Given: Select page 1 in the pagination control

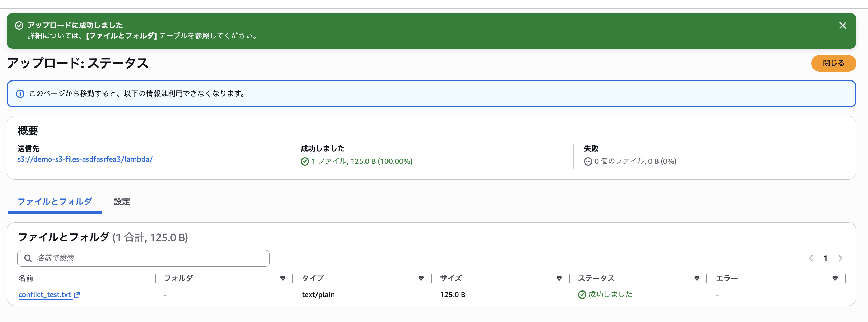Looking at the screenshot, I should 826,258.
